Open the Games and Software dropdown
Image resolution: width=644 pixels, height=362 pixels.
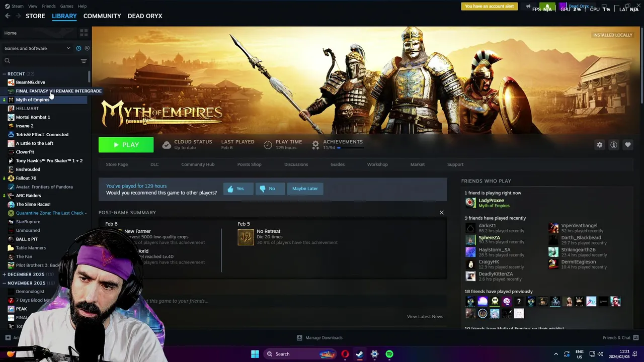[x=37, y=48]
